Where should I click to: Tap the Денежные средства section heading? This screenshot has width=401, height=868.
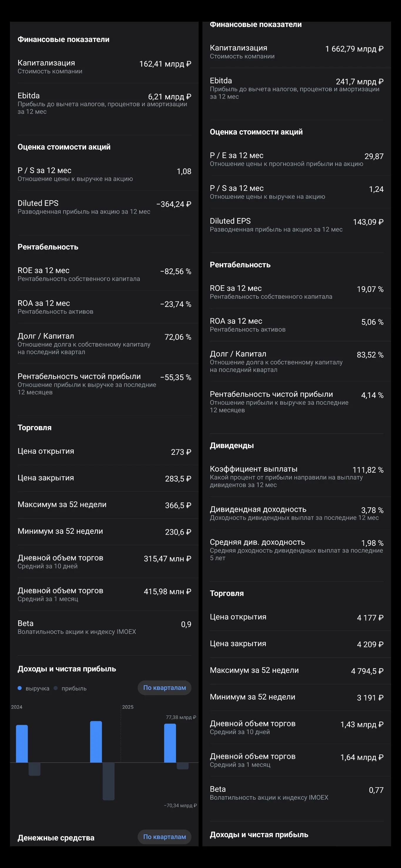(x=56, y=837)
